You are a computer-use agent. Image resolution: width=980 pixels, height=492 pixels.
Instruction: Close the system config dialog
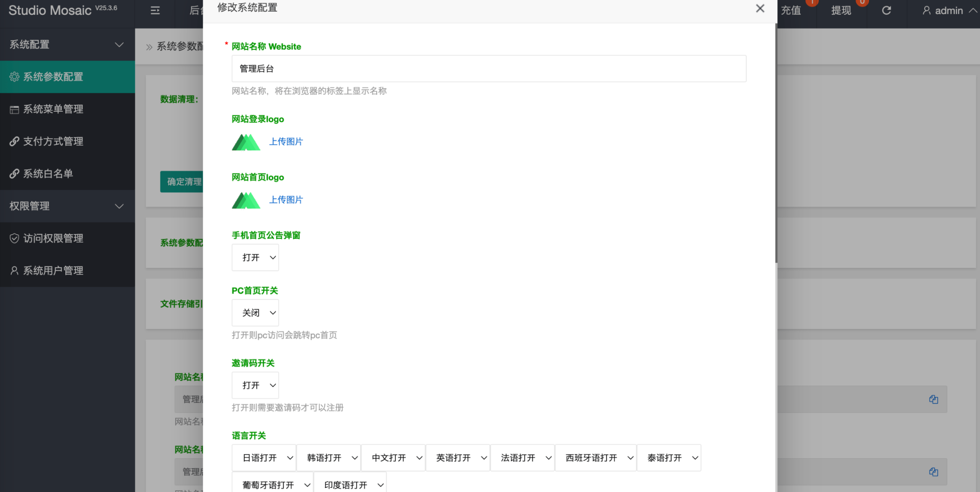coord(759,8)
